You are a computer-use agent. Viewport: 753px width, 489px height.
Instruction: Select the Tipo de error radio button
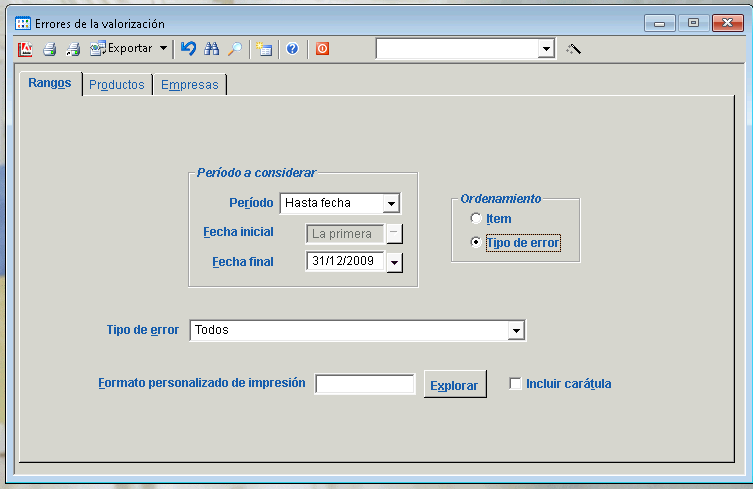tap(475, 242)
